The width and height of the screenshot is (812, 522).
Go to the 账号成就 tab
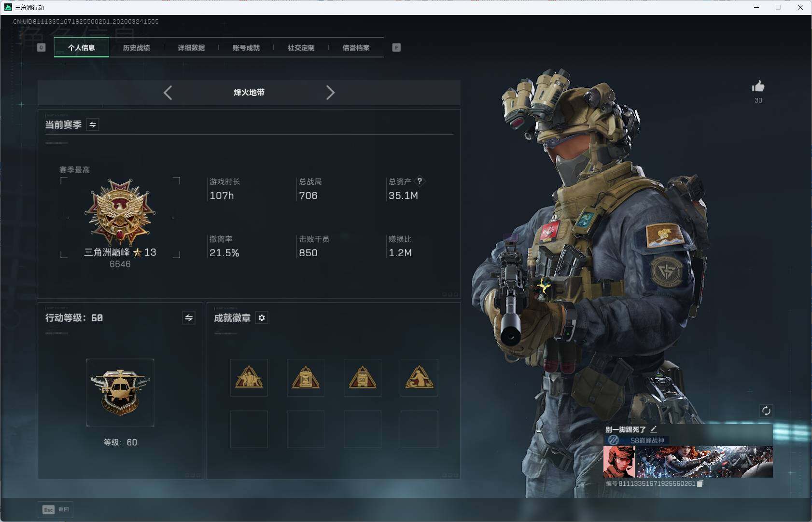246,47
